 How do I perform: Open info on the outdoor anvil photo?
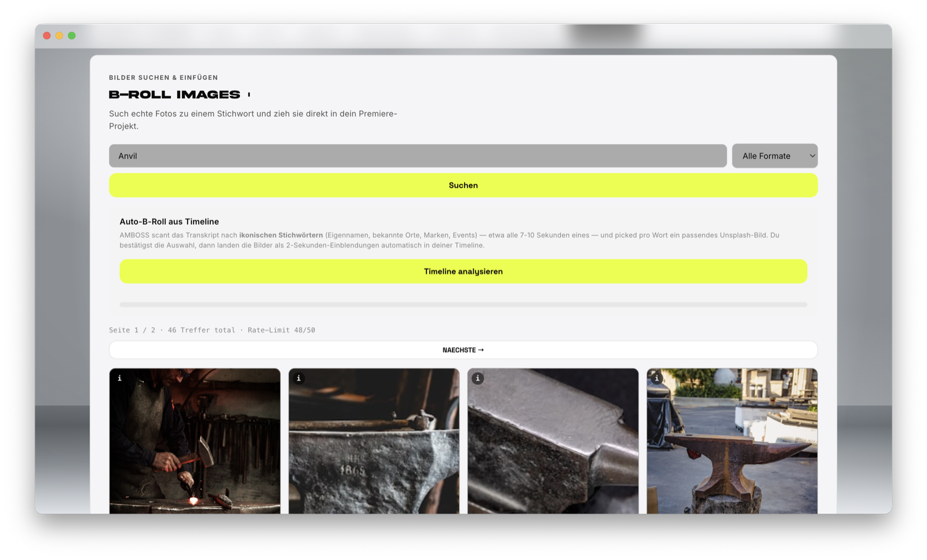point(657,378)
